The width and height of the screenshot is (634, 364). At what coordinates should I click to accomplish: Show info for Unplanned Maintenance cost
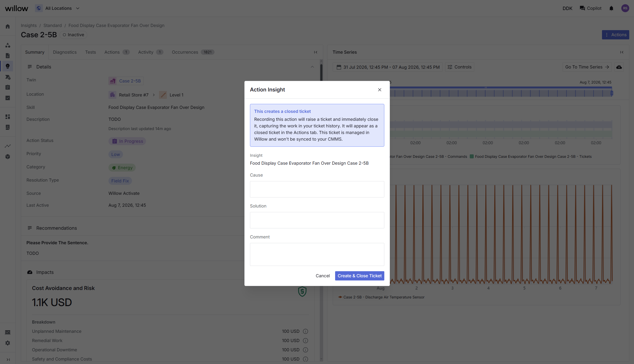(305, 331)
